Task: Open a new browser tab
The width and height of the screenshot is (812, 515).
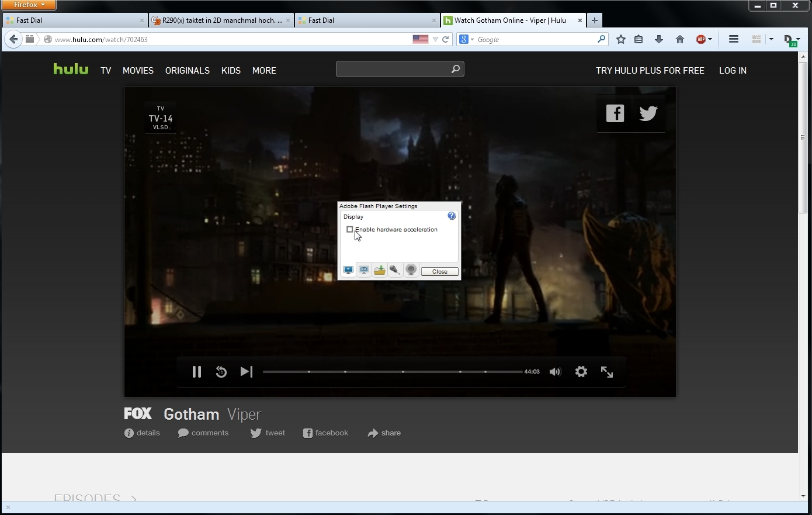Action: [594, 20]
